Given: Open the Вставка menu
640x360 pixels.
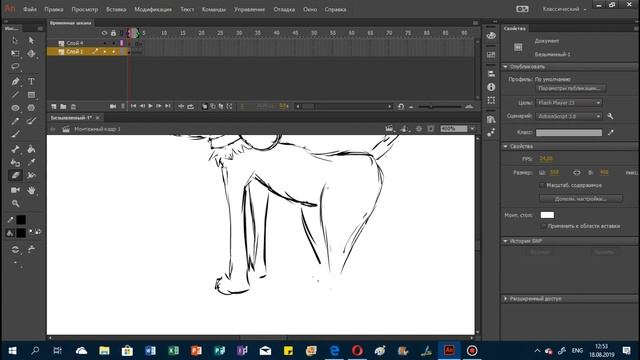Looking at the screenshot, I should pos(116,9).
